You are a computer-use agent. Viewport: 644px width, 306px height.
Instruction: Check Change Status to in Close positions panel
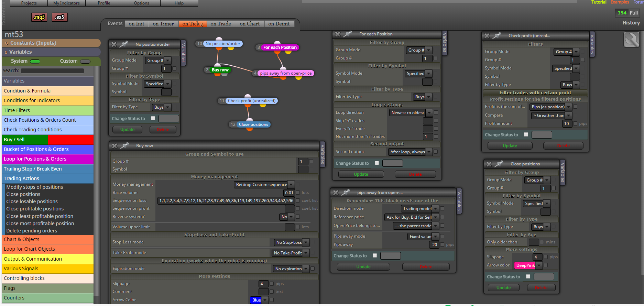(x=528, y=276)
